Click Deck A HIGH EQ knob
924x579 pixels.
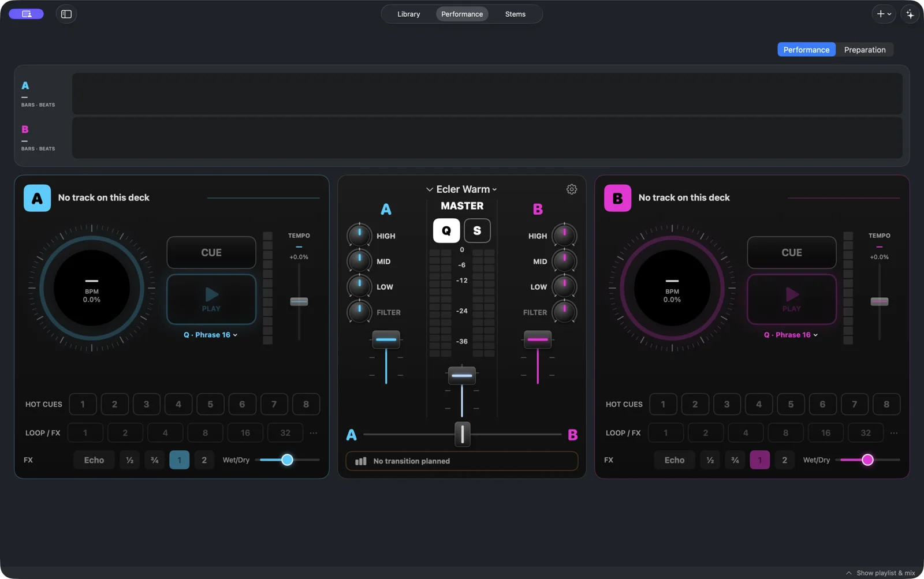point(359,236)
